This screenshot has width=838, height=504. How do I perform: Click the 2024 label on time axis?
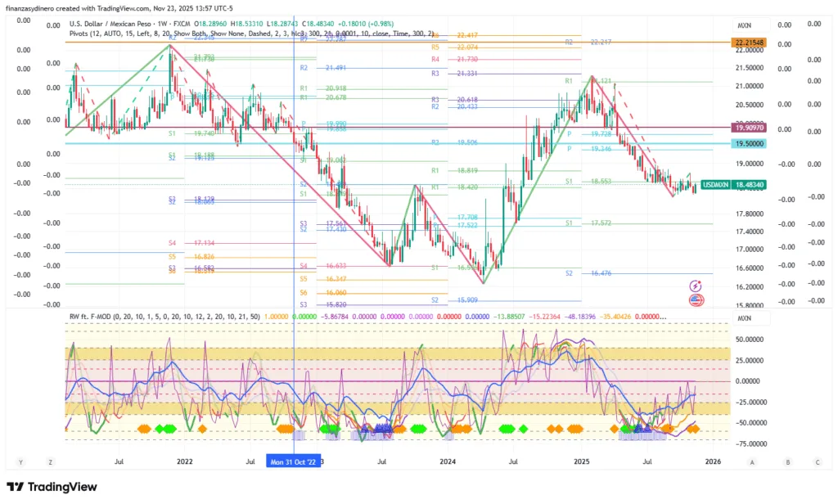[x=447, y=462]
